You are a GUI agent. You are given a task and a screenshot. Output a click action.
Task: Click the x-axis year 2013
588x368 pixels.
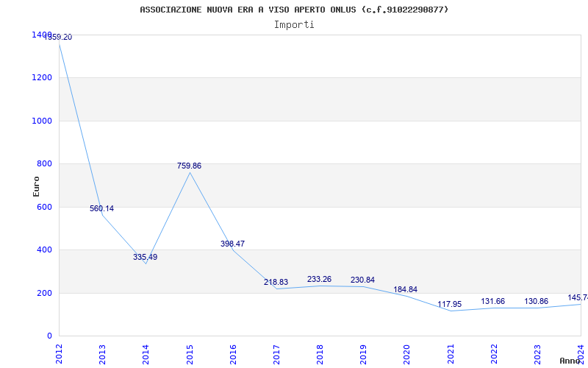(x=102, y=355)
